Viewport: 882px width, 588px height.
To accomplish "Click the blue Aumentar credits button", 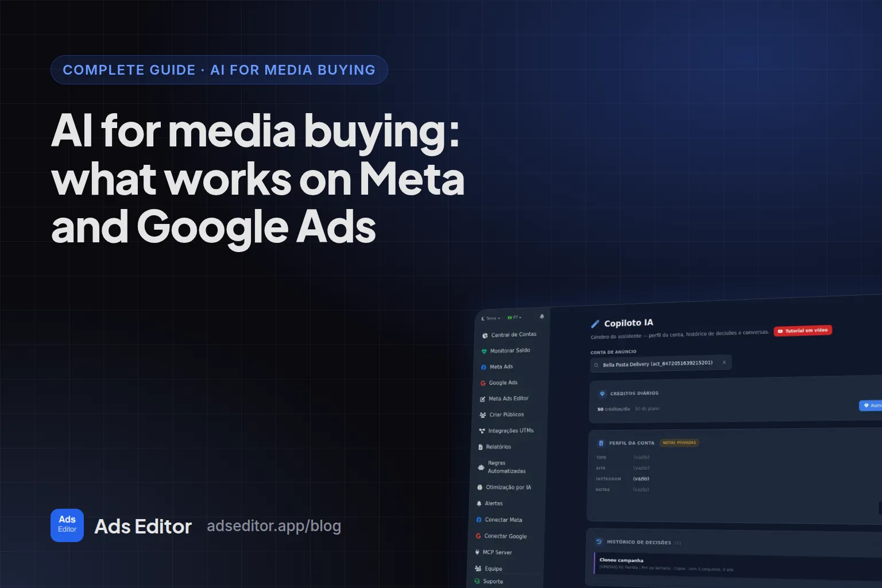I will [871, 405].
